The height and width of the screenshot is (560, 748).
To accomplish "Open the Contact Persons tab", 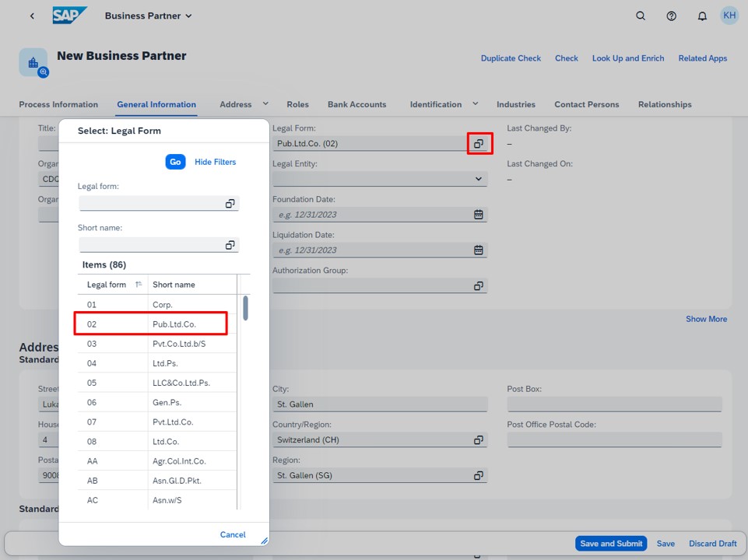I will coord(586,104).
